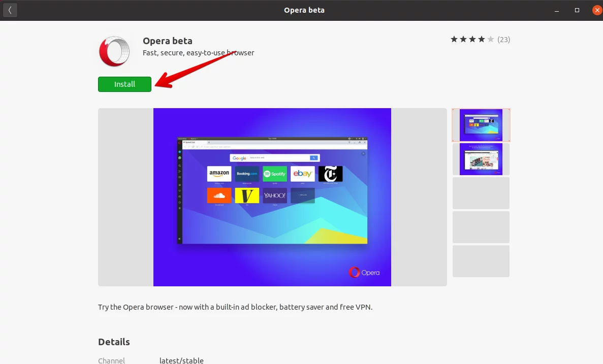The image size is (603, 364).
Task: Click the Channel label
Action: (x=112, y=360)
